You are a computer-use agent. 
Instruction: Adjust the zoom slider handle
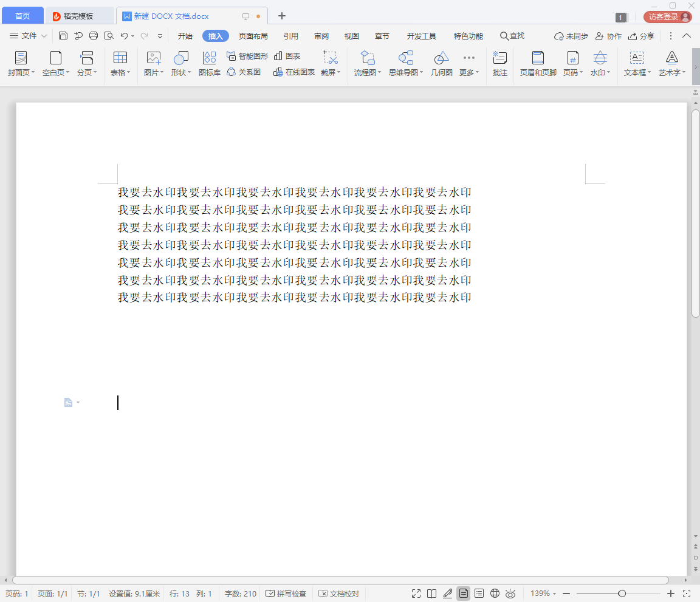(622, 593)
